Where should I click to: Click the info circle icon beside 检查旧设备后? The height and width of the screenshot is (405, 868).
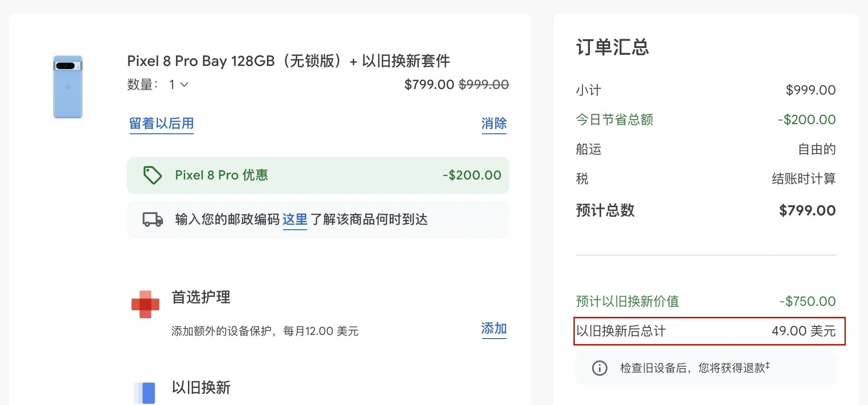point(600,368)
